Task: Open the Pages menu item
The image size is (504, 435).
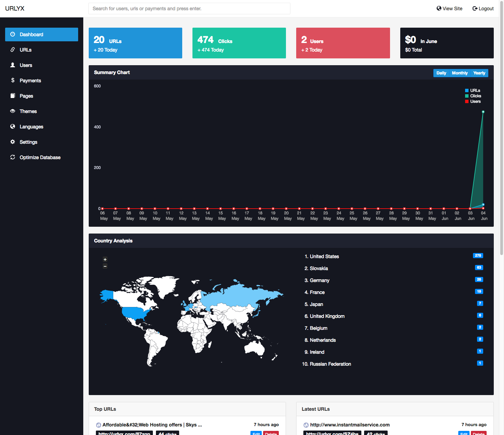Action: pos(26,96)
